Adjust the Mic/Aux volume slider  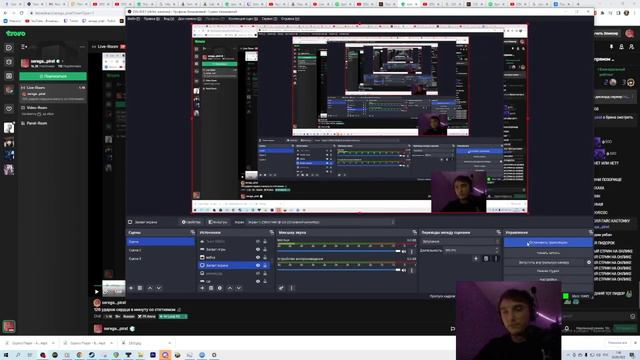[339, 251]
